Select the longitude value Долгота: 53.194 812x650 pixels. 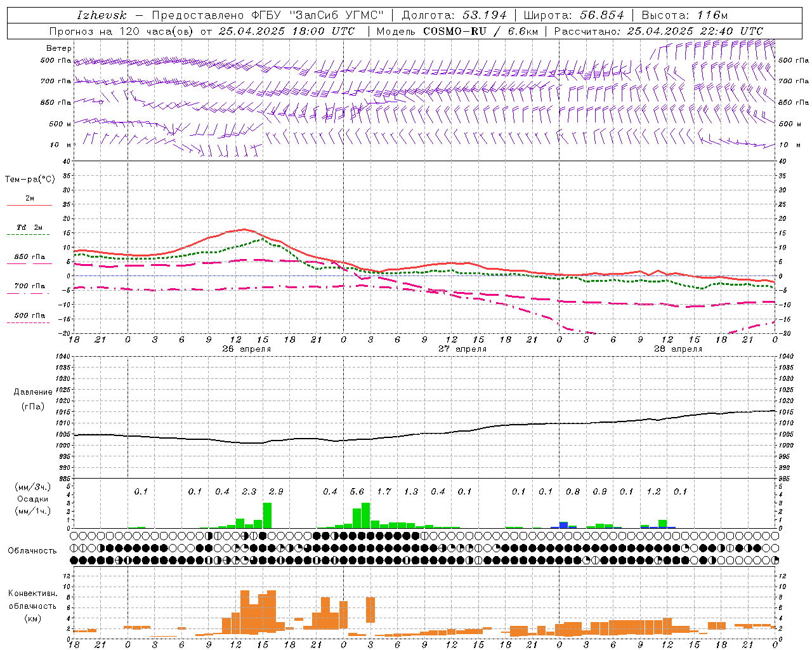454,15
